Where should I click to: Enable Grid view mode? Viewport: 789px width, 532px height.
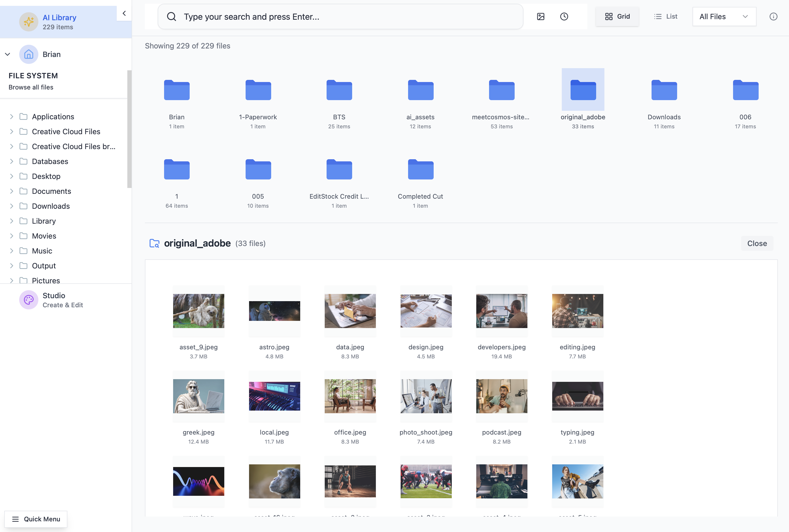[x=617, y=16]
